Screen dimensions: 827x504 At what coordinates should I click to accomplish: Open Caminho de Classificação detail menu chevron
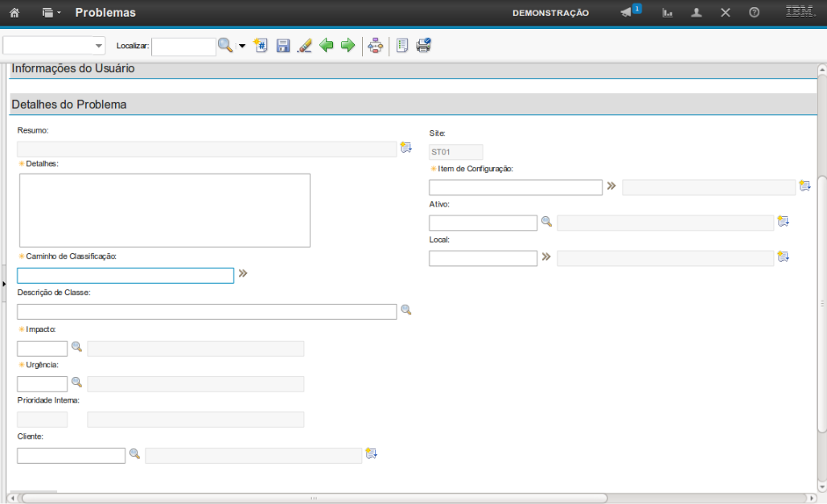pyautogui.click(x=243, y=274)
